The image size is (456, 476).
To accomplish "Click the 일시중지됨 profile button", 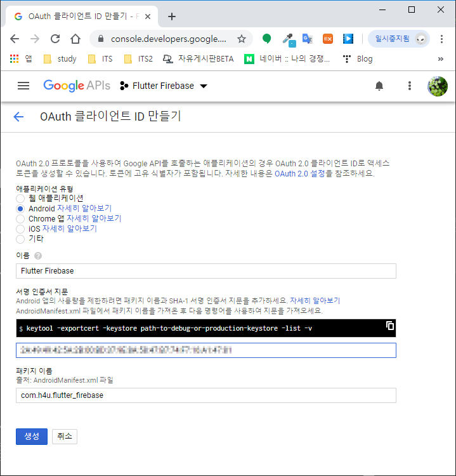I will [x=399, y=39].
